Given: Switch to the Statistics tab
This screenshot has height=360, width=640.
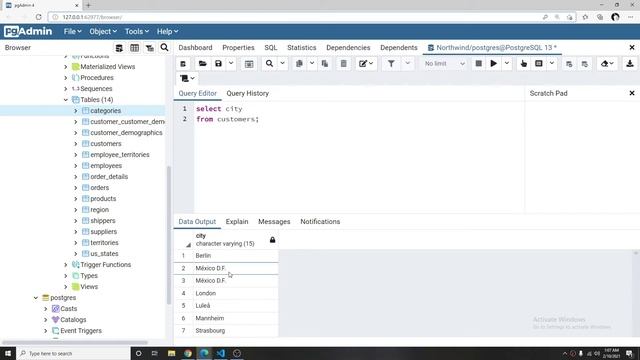Looking at the screenshot, I should 302,48.
